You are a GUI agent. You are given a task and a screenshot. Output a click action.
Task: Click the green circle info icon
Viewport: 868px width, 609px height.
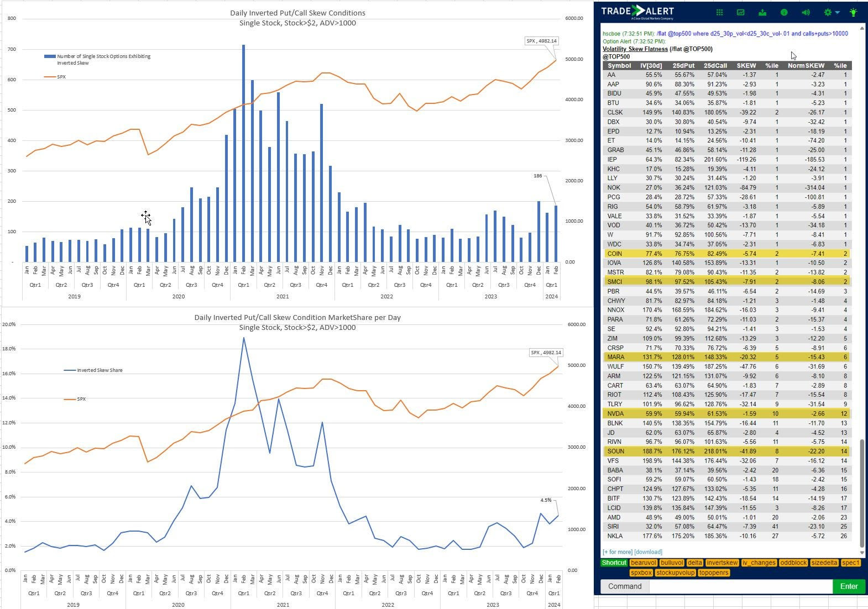pyautogui.click(x=784, y=12)
